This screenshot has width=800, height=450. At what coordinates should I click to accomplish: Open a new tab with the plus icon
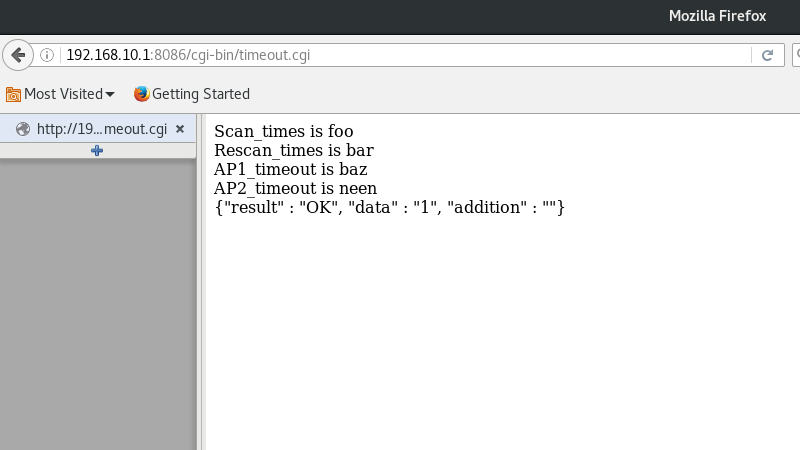tap(97, 151)
